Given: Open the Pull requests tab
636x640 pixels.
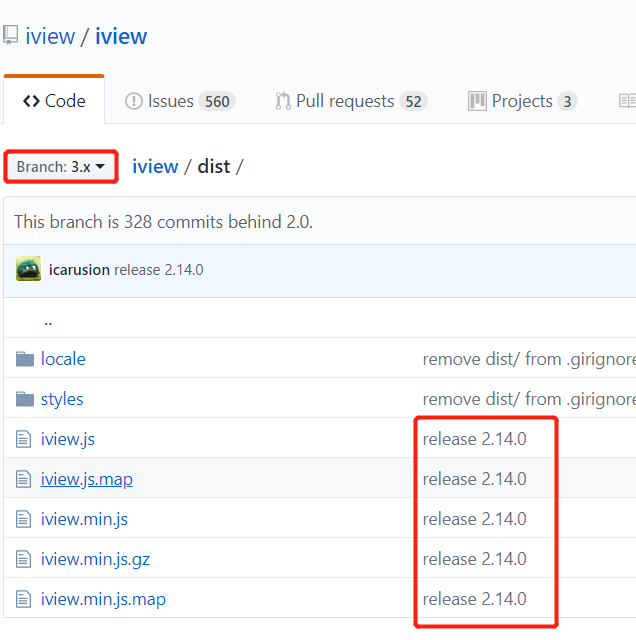Looking at the screenshot, I should tap(351, 101).
